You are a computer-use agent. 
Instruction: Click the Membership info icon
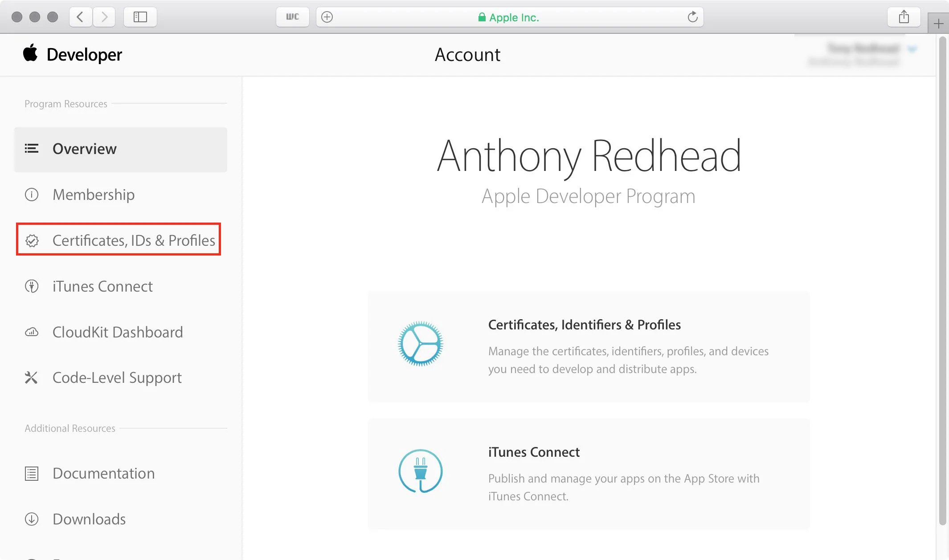pyautogui.click(x=32, y=195)
